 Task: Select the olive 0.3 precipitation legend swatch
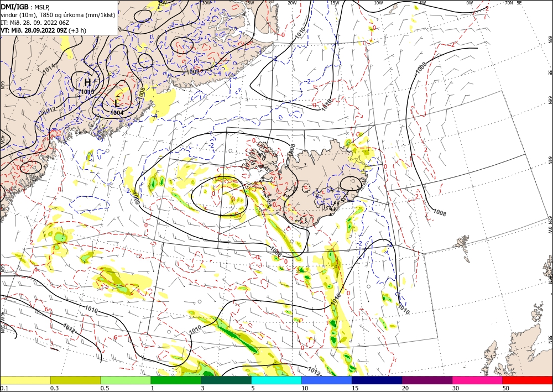75,380
